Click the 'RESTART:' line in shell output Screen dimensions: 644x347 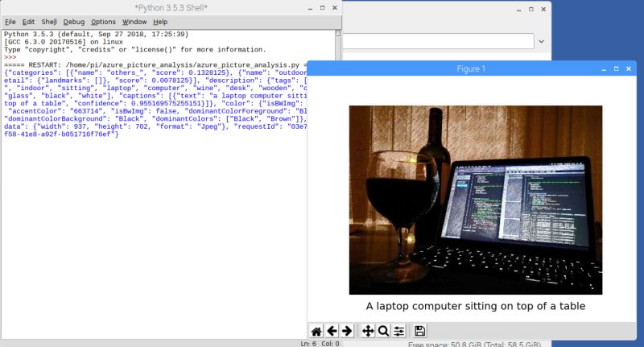156,65
